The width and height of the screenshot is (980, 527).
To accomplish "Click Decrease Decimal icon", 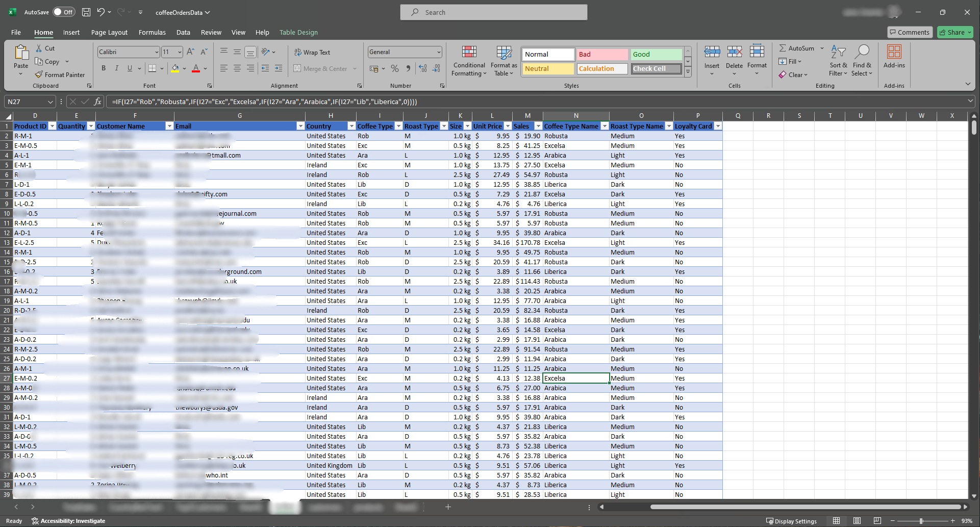I will tap(436, 68).
